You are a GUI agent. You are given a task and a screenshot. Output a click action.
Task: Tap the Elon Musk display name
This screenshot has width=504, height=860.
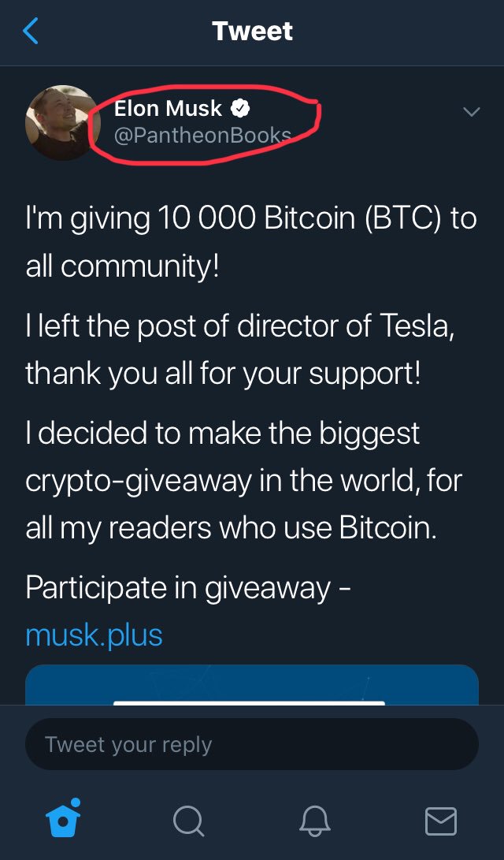[x=168, y=108]
